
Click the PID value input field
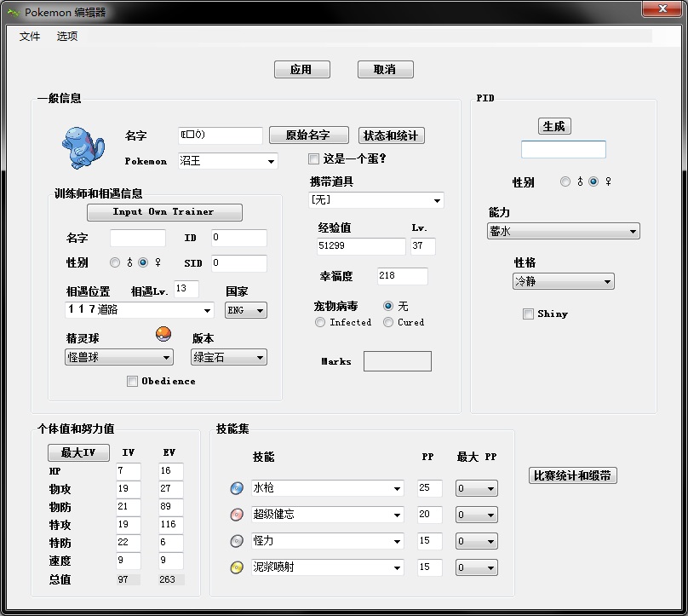coord(564,149)
